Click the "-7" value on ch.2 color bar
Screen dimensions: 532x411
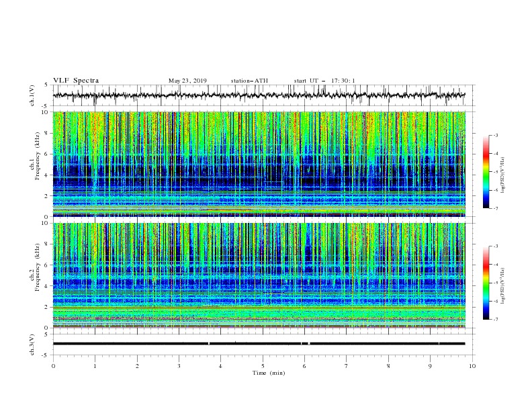[496, 320]
